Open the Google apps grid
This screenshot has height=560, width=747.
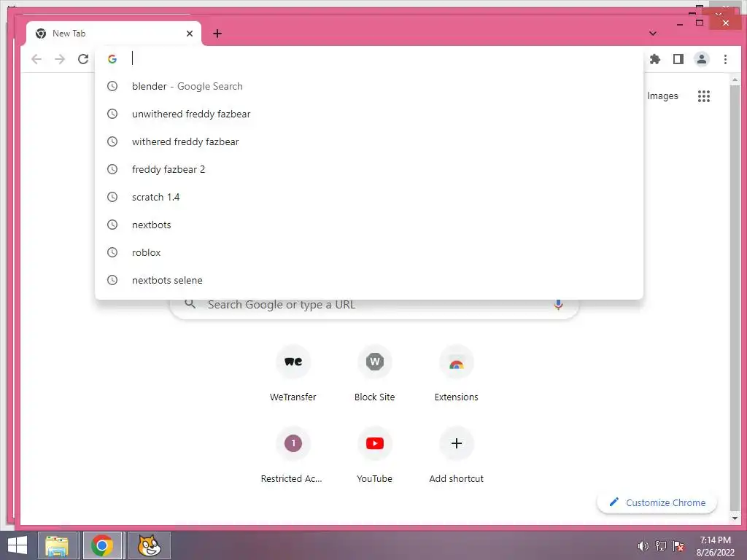coord(704,96)
